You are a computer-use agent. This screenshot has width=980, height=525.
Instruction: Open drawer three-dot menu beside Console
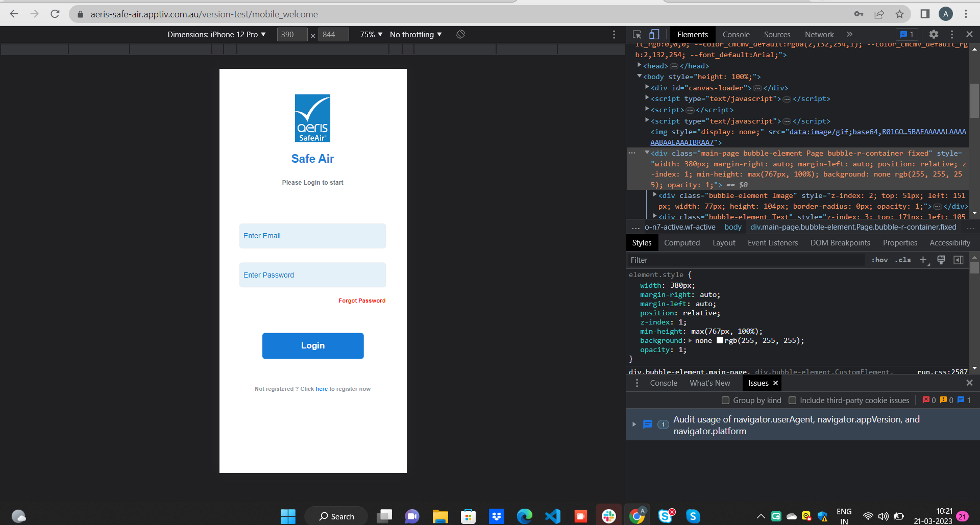pos(637,383)
